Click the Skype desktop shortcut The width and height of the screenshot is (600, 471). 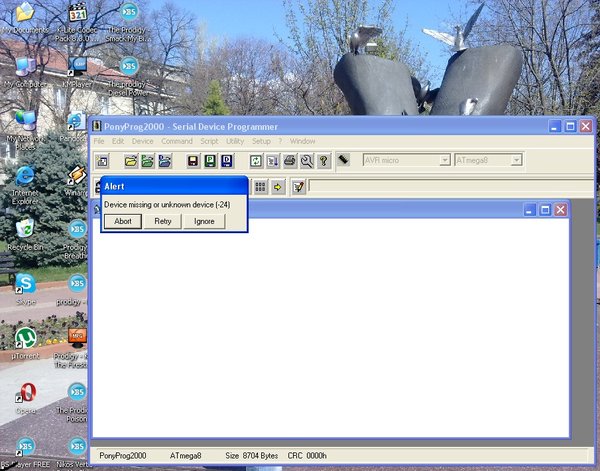pyautogui.click(x=26, y=290)
